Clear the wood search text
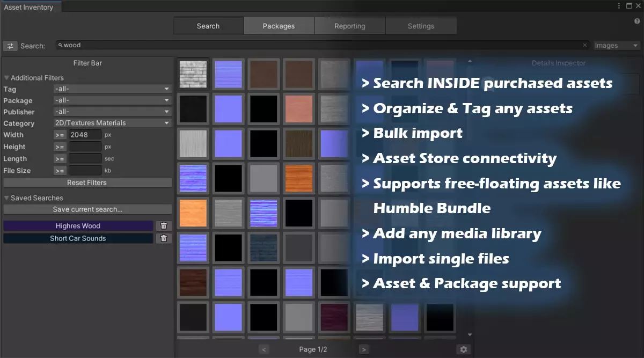The image size is (644, 358). [584, 46]
